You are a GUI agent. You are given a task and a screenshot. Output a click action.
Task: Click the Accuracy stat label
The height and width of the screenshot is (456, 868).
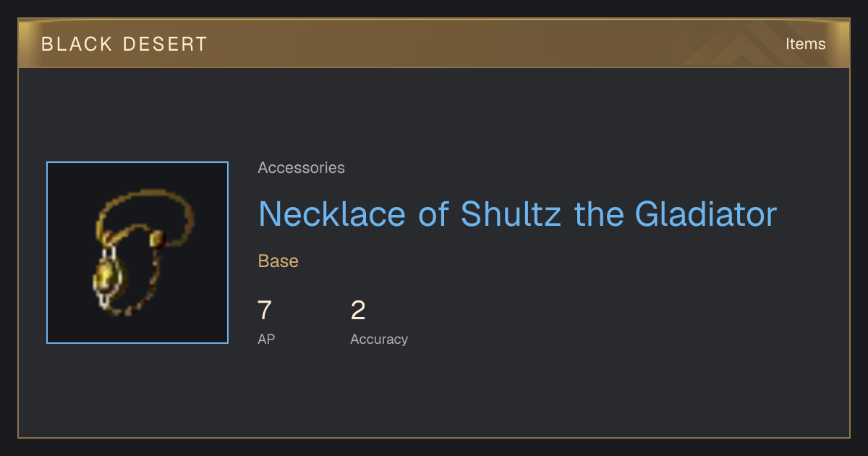(379, 339)
